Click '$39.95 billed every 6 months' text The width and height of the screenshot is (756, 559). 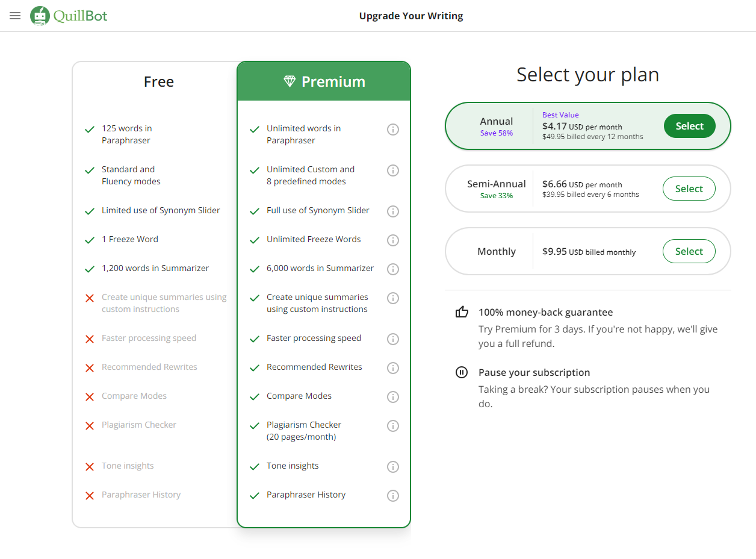click(590, 195)
